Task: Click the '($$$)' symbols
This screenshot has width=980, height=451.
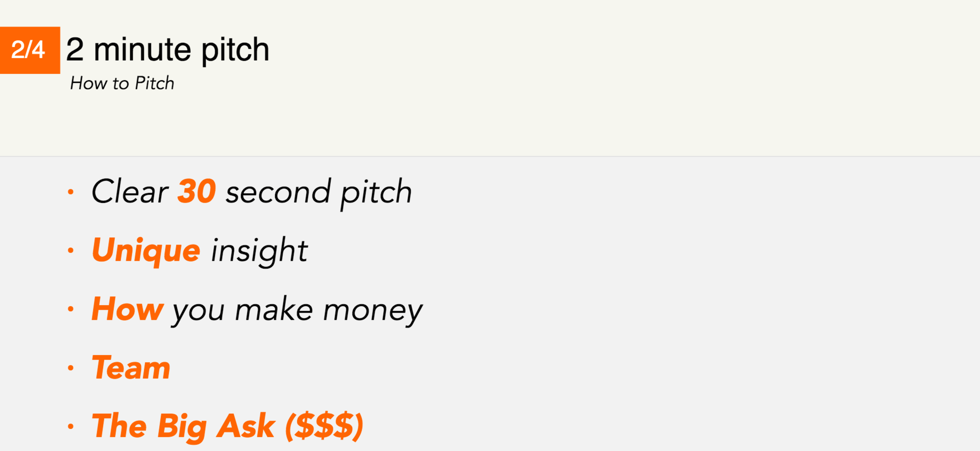Action: pos(324,426)
